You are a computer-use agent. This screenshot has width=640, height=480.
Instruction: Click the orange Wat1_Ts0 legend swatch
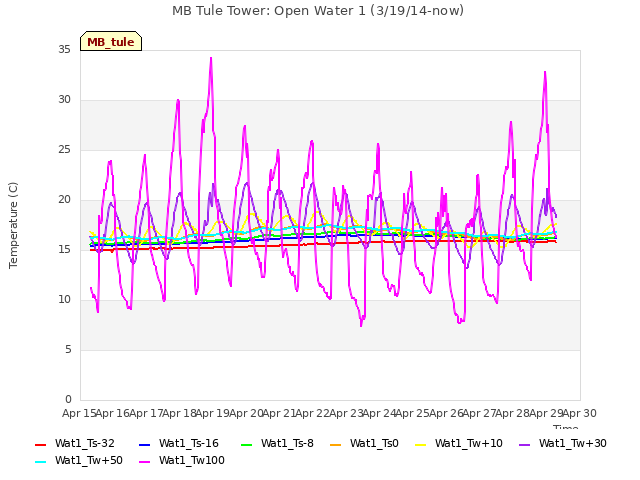pos(335,445)
